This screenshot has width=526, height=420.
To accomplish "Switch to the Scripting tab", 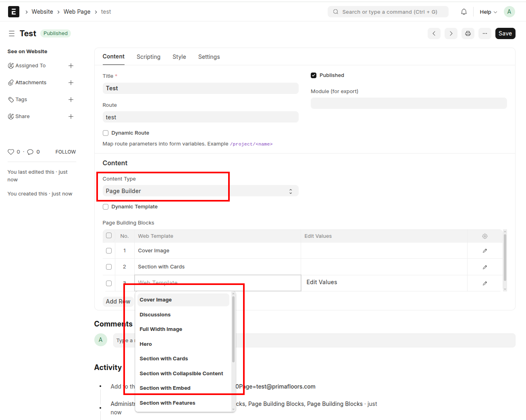I will [x=148, y=57].
